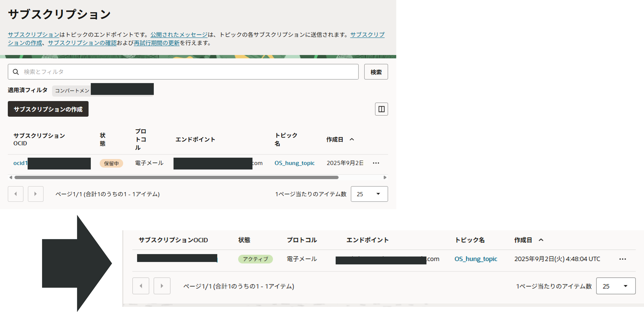
Task: Click the next page arrow in the bottom table
Action: click(x=162, y=286)
